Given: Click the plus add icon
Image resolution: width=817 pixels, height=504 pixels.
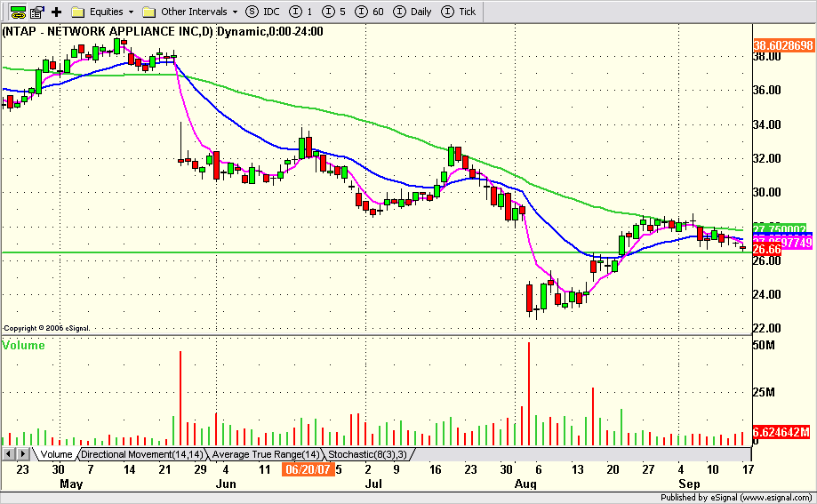Looking at the screenshot, I should coord(56,12).
